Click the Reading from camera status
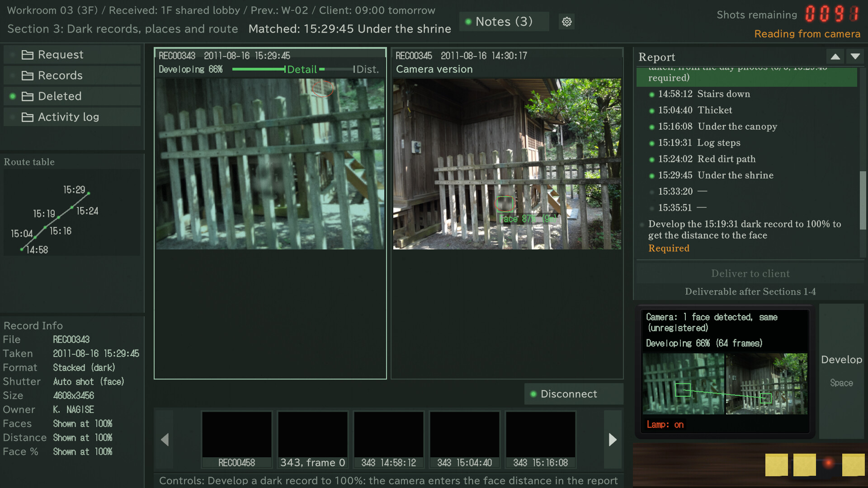The image size is (868, 488). coord(807,34)
